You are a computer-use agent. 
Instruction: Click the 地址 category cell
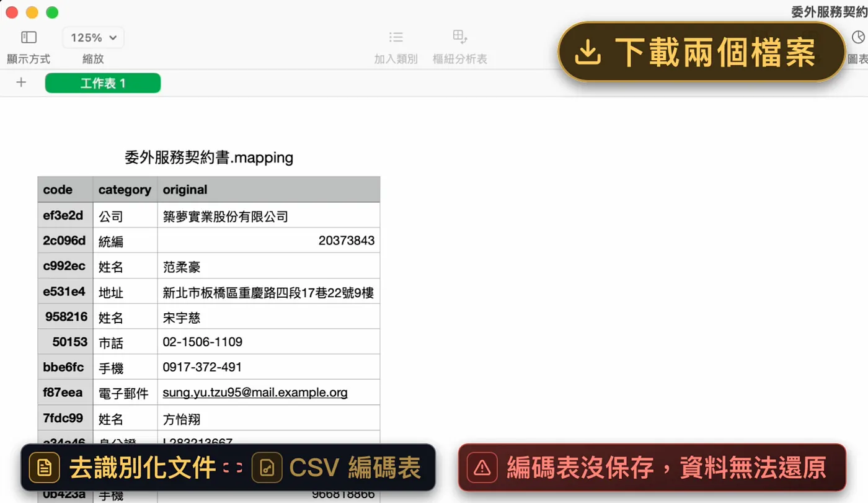(125, 292)
